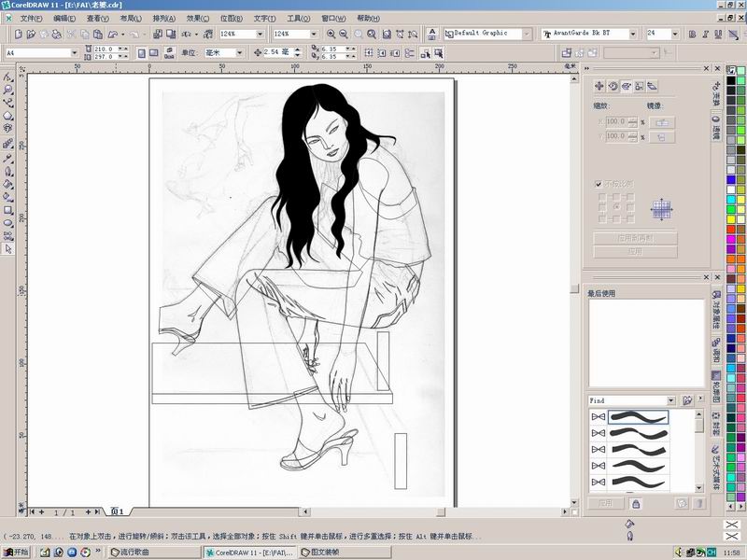The height and width of the screenshot is (560, 747).
Task: Open the Rotate tab in the Transformation docker
Action: click(x=613, y=86)
